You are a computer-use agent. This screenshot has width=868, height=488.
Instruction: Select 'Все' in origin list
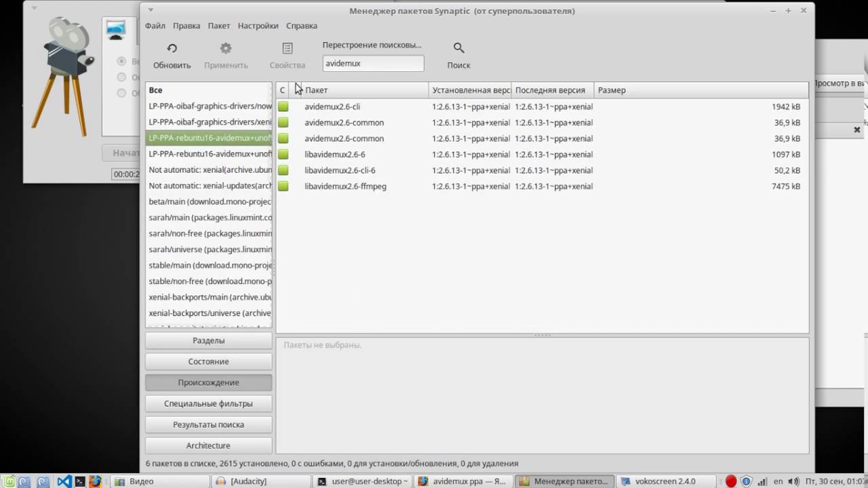coord(208,90)
